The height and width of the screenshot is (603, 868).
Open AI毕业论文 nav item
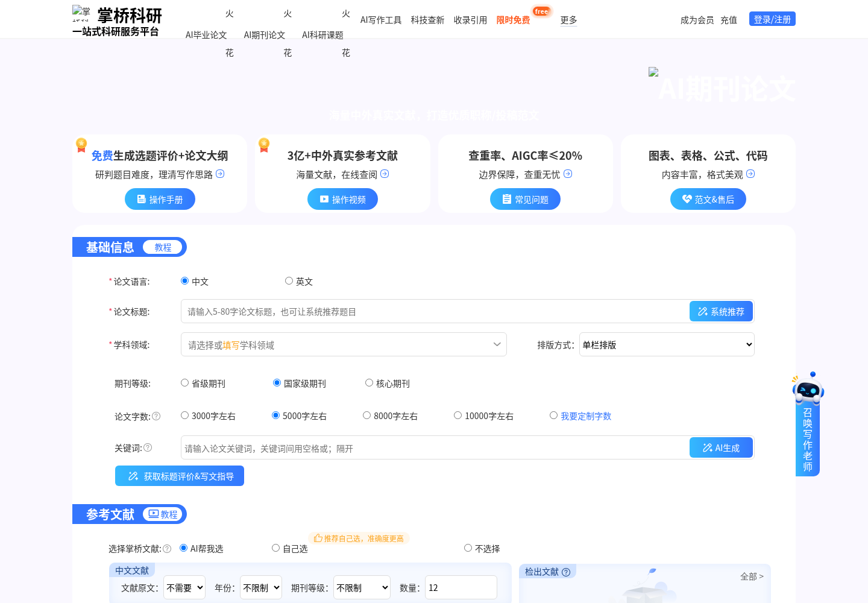pos(206,35)
